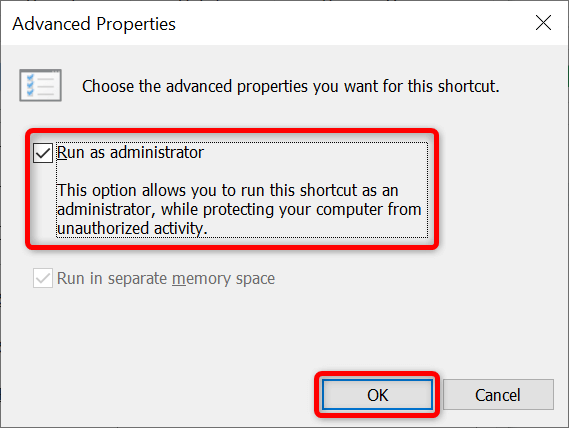Click the "Run in separate memory space" label
This screenshot has width=569, height=428.
[x=166, y=278]
